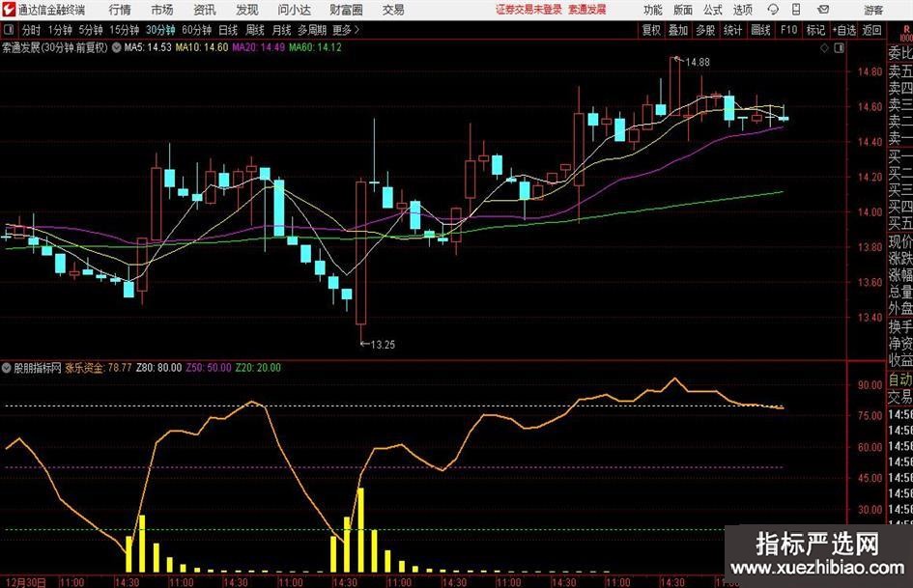Viewport: 913px width, 588px height.
Task: Click the 游客 user label
Action: [x=872, y=10]
